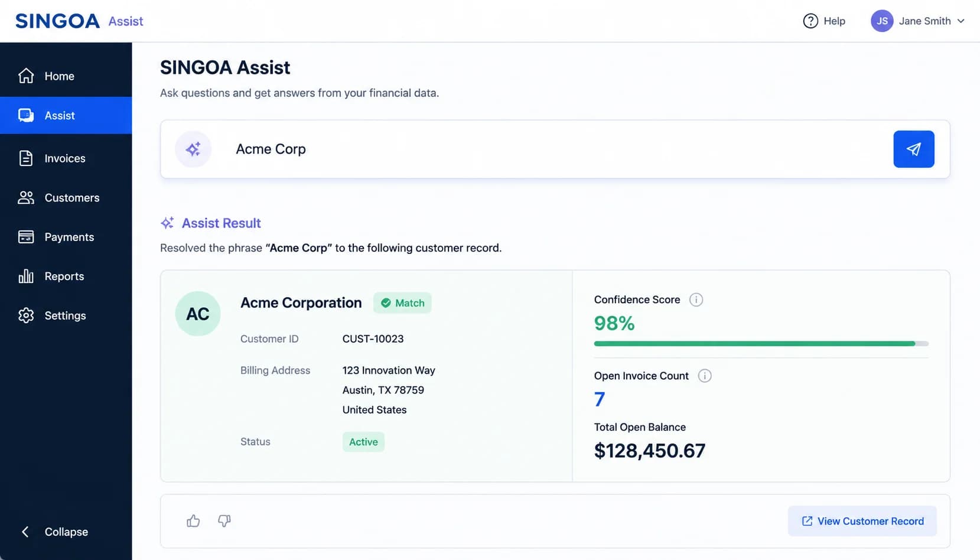Click Assist label next to logo
Viewport: 980px width, 560px height.
(126, 21)
